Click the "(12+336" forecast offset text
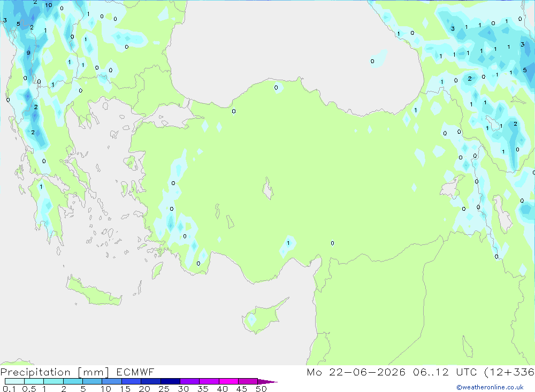 tap(509, 372)
